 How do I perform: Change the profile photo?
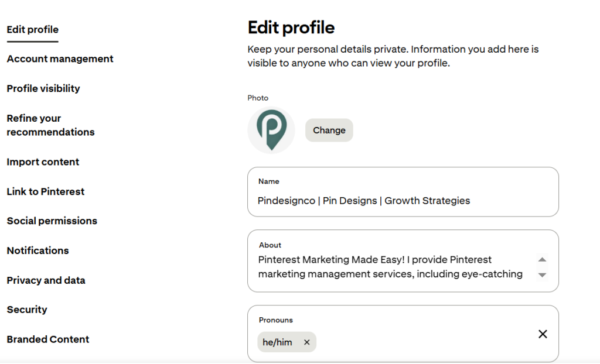coord(329,131)
